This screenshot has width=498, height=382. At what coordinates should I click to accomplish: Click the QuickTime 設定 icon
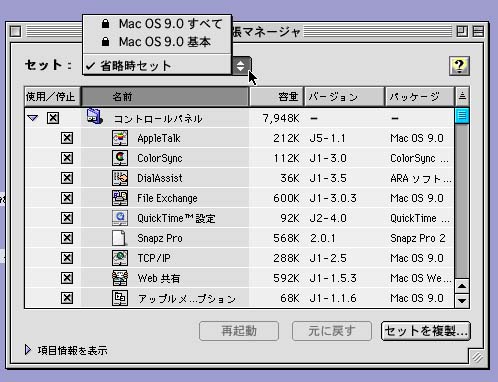[120, 218]
